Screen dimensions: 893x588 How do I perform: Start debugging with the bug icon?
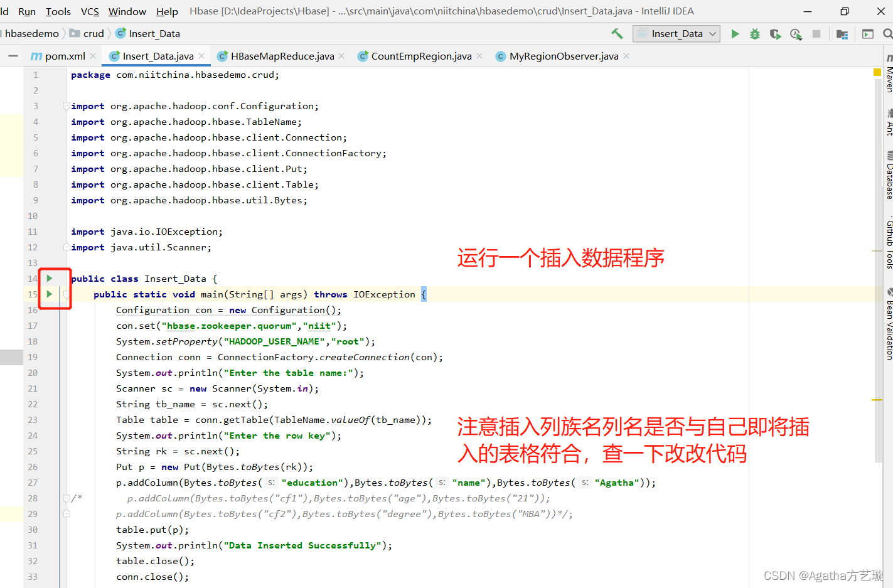(755, 34)
